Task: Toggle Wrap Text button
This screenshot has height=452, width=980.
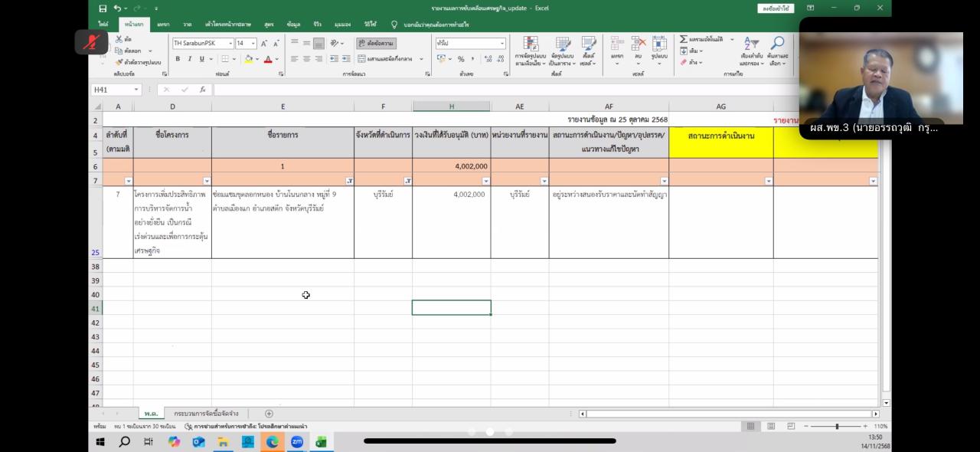Action: 376,44
